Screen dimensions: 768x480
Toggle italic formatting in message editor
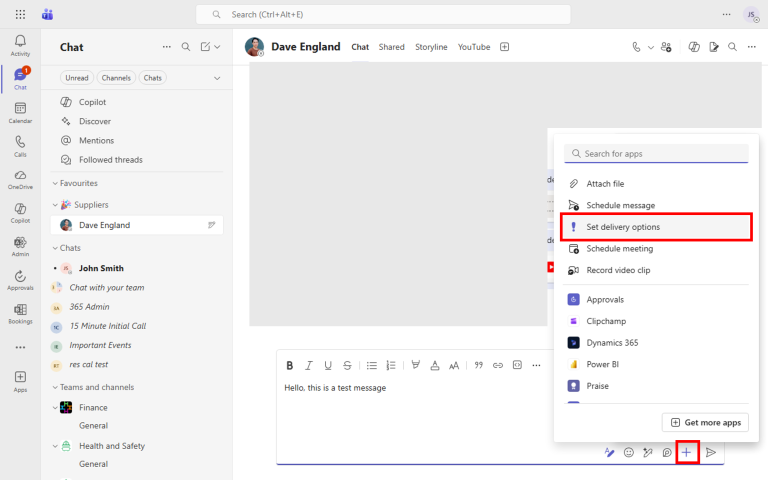(x=309, y=365)
